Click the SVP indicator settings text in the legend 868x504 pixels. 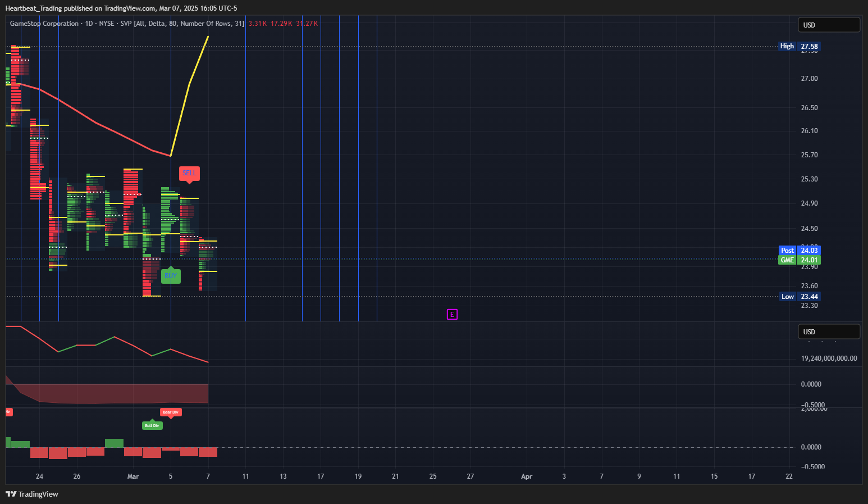[x=182, y=24]
